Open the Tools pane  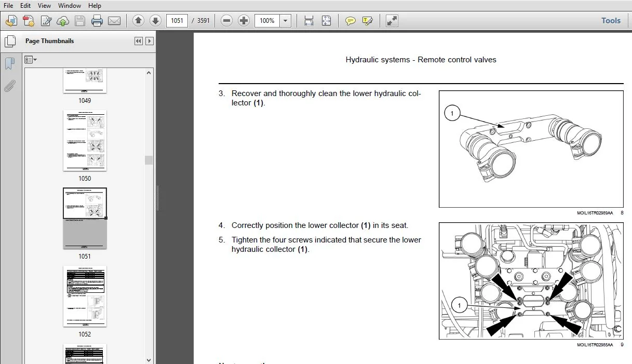(611, 21)
